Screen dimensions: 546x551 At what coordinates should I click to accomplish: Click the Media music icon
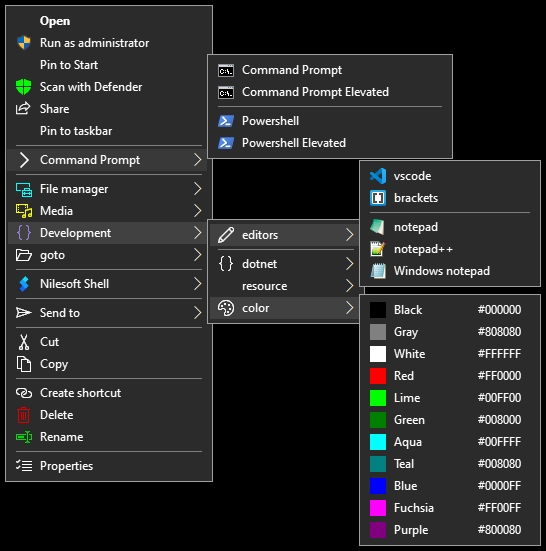[x=24, y=211]
